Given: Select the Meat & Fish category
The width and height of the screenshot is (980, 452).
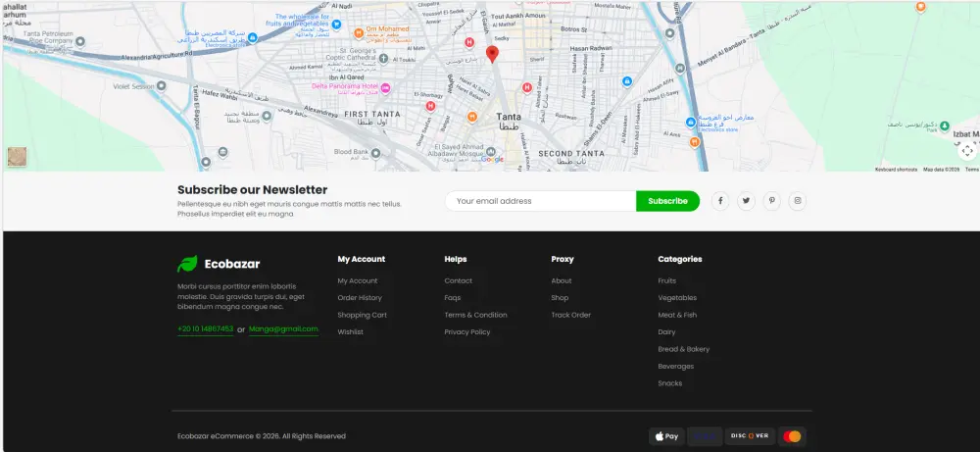Looking at the screenshot, I should click(677, 315).
